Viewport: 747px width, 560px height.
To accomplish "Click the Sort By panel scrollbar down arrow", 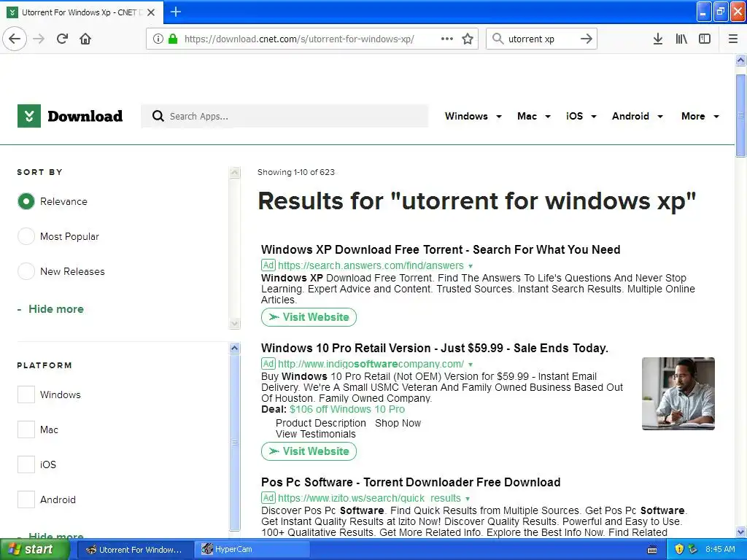I will click(234, 323).
